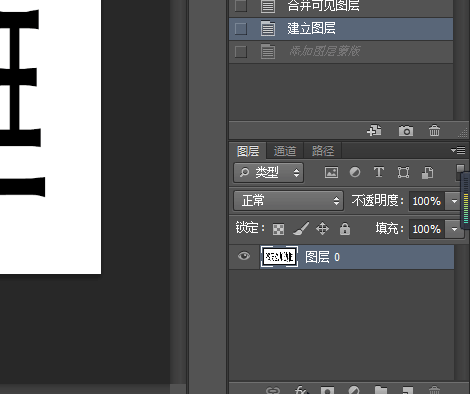Open the 正常 blend mode dropdown
Viewport: 470px width, 394px height.
(x=288, y=201)
